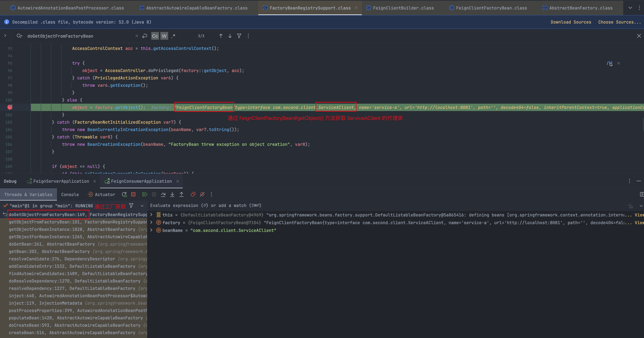Toggle Words search option
Viewport: 644px width, 338px height.
point(164,36)
